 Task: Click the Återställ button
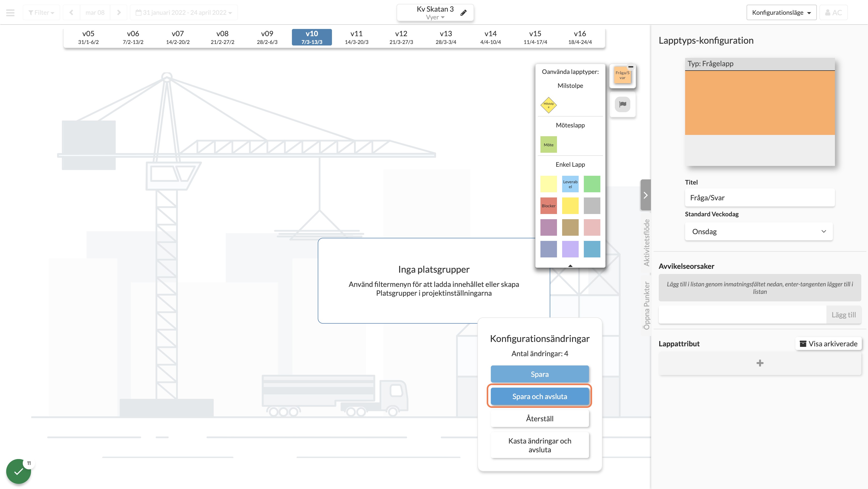coord(539,418)
